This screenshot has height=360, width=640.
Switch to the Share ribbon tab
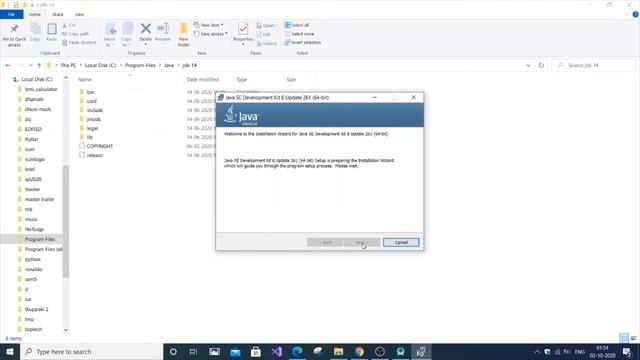[58, 14]
